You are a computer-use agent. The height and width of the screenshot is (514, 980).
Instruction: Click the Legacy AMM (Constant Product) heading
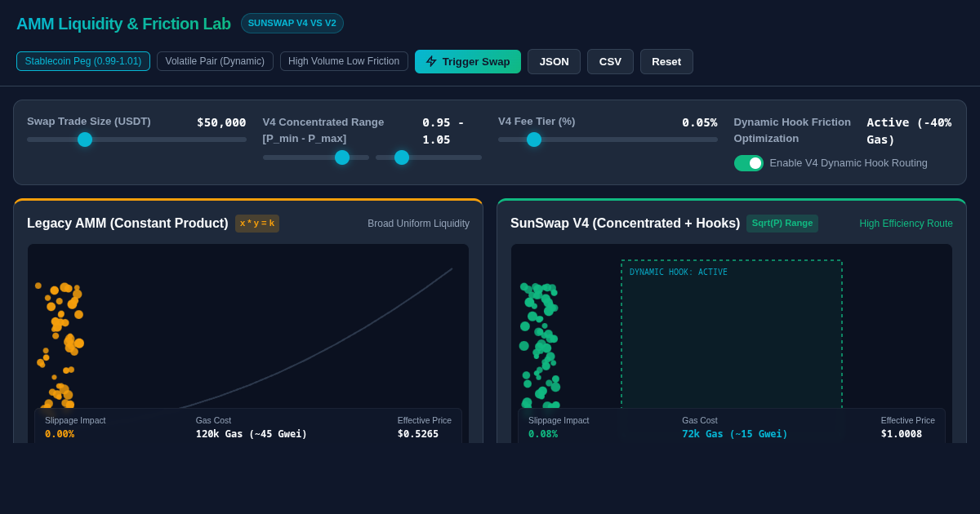point(127,224)
